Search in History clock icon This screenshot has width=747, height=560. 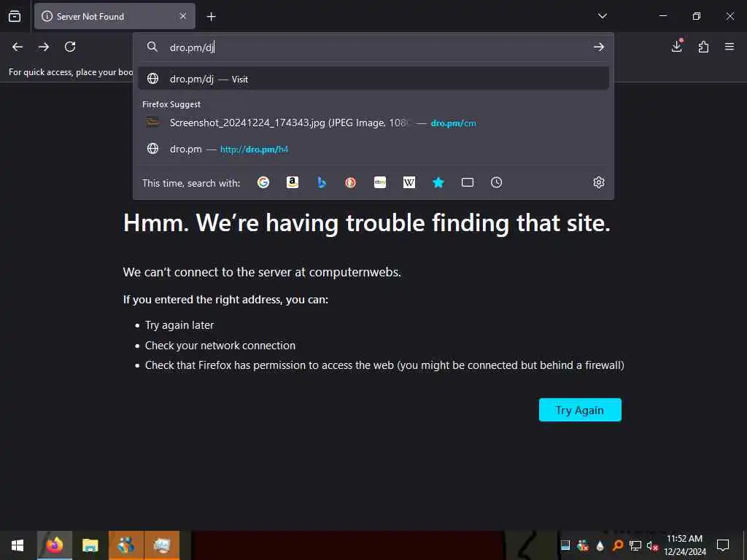496,182
